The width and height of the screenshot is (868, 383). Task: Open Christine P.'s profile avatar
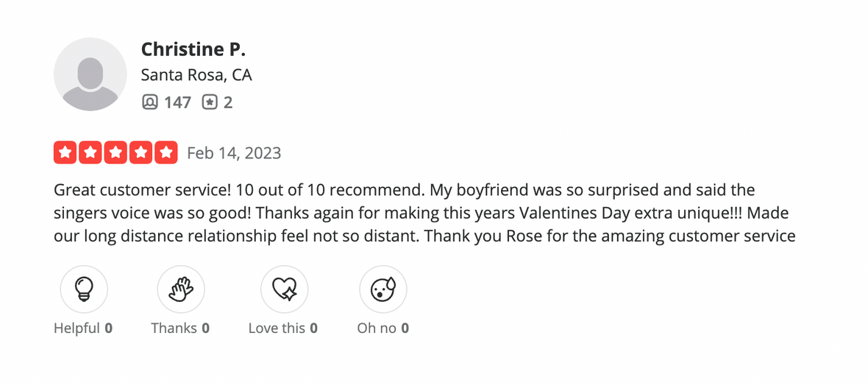90,74
